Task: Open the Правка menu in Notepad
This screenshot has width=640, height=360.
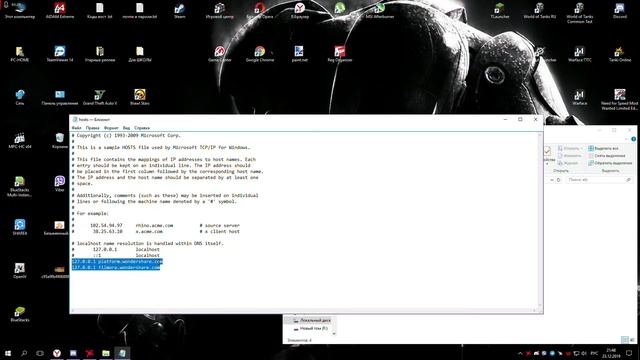Action: click(92, 128)
